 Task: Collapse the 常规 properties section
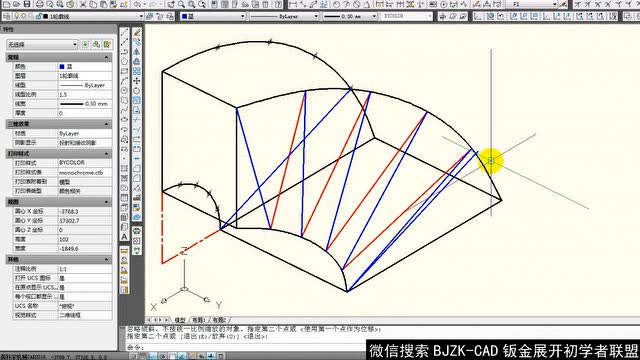tap(107, 57)
